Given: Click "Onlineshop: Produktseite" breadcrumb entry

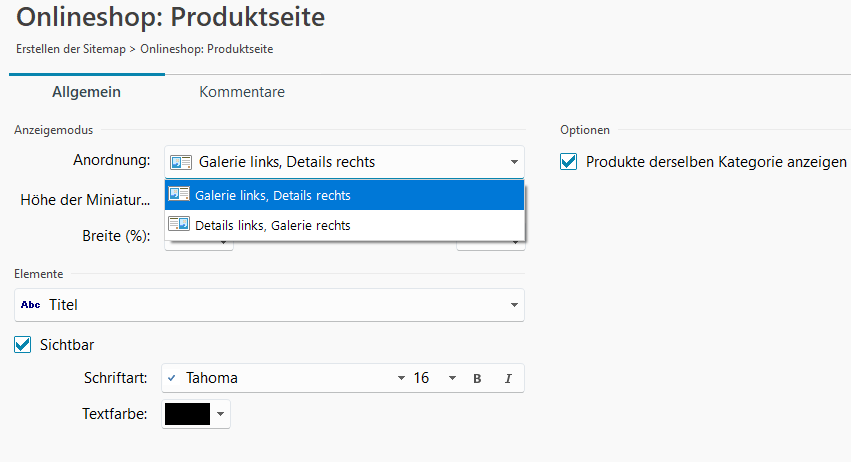Looking at the screenshot, I should [207, 48].
